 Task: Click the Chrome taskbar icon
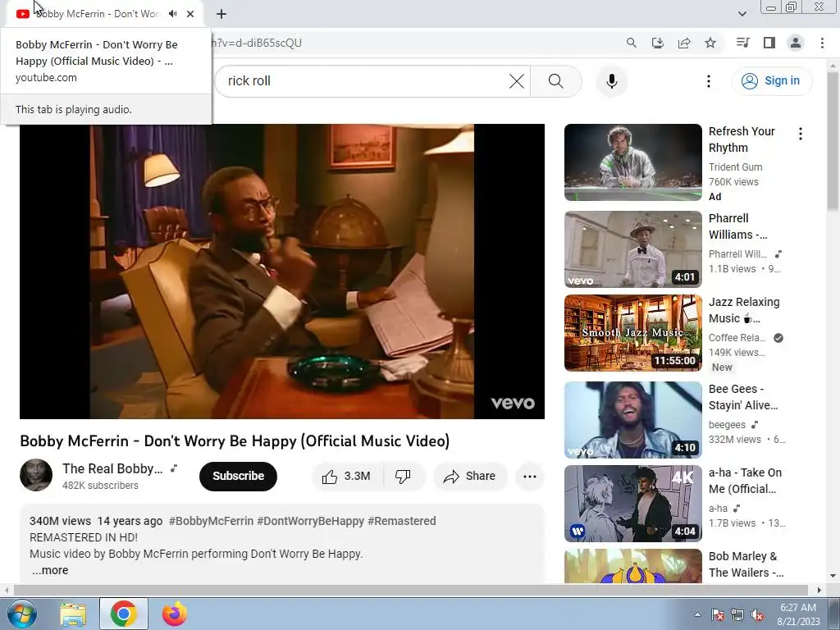coord(123,614)
